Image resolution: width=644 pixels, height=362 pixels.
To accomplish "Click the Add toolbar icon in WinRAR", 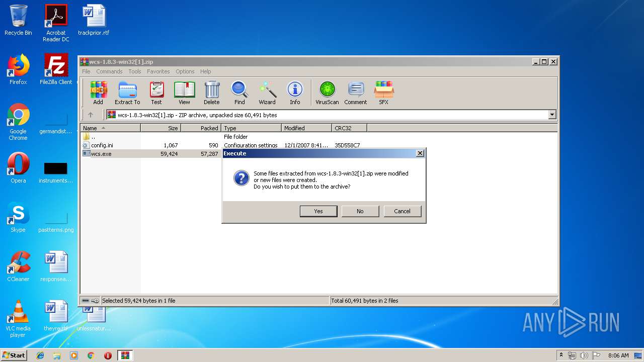I will coord(98,93).
